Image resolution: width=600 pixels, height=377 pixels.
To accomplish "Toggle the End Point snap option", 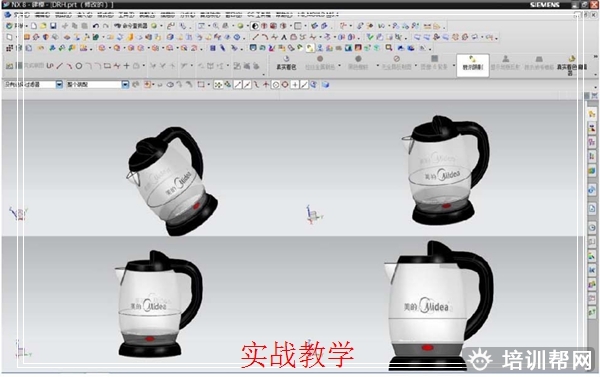I will click(238, 85).
